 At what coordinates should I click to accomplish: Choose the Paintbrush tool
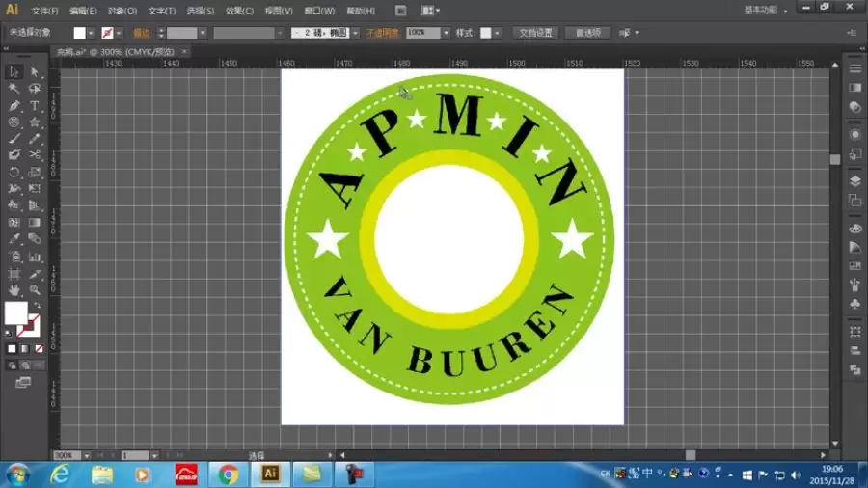coord(14,138)
